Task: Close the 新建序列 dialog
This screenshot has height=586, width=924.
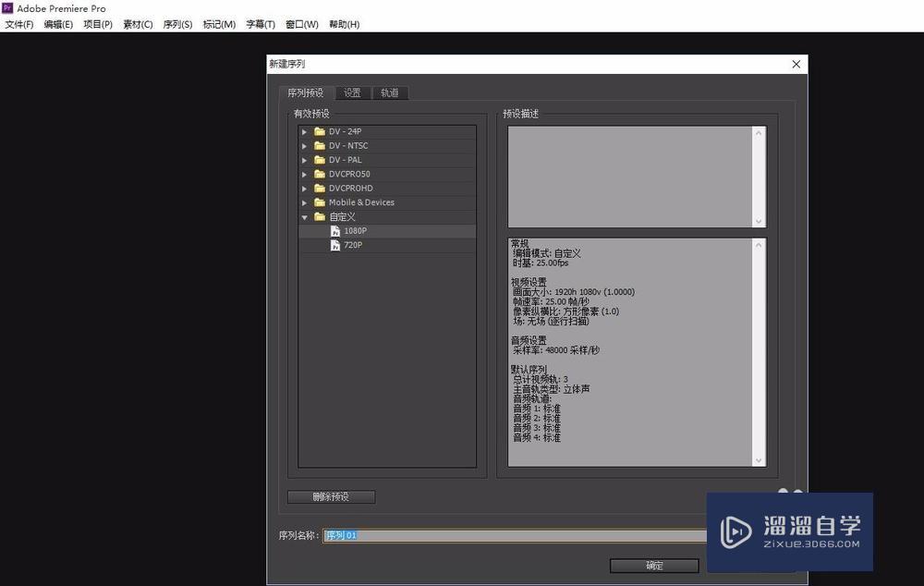Action: point(796,64)
